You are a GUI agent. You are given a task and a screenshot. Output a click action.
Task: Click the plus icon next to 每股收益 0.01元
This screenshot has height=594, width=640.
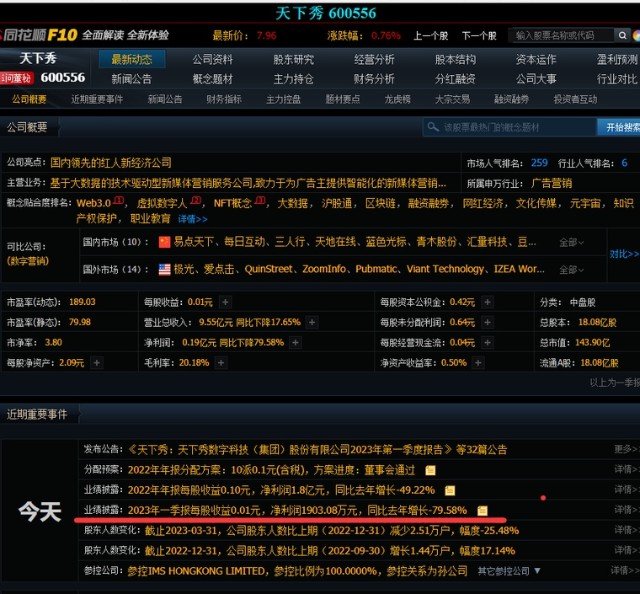pos(224,302)
